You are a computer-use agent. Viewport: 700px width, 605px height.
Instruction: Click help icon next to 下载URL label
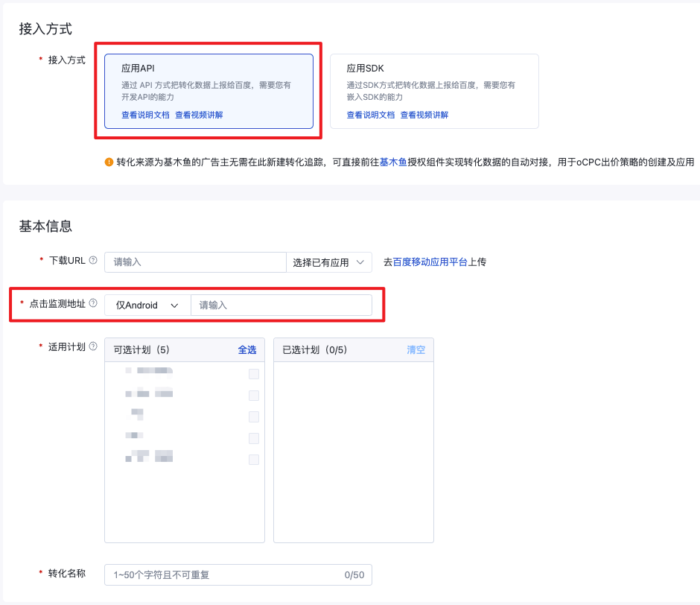click(93, 261)
